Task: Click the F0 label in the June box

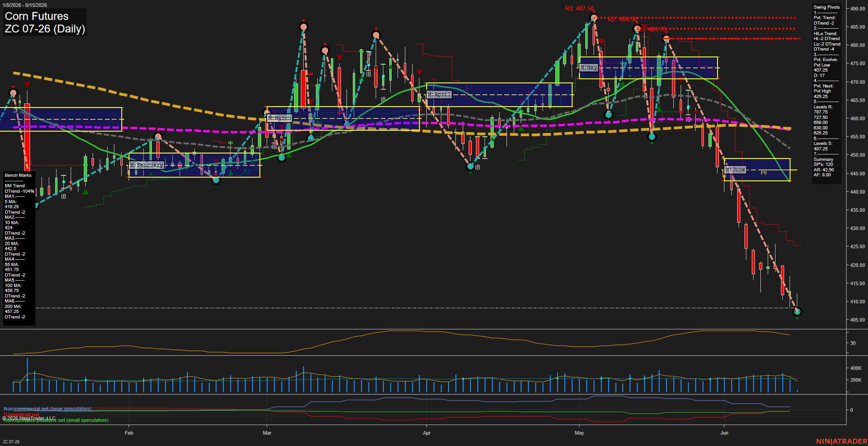Action: [764, 173]
